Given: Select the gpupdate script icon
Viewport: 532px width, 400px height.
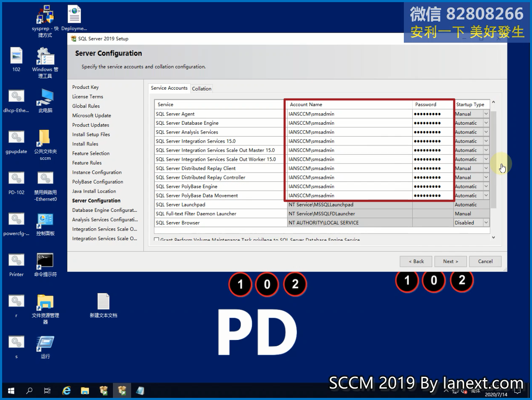Looking at the screenshot, I should [16, 142].
